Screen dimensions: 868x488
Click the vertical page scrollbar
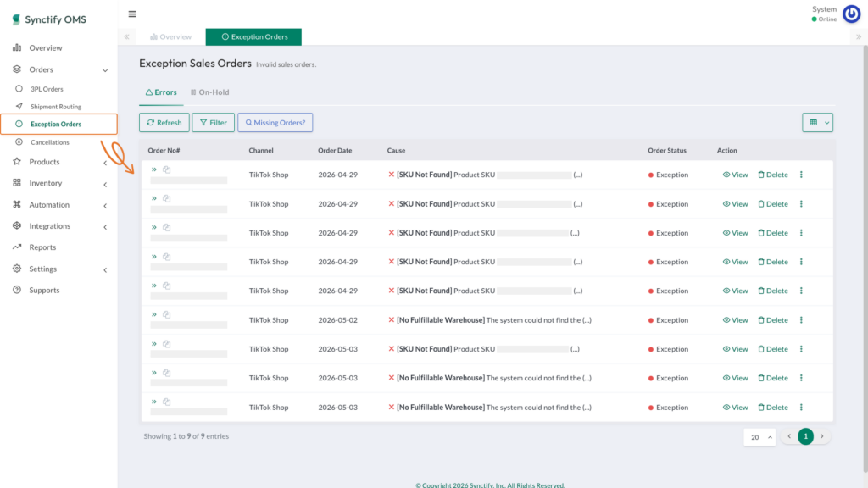click(865, 258)
